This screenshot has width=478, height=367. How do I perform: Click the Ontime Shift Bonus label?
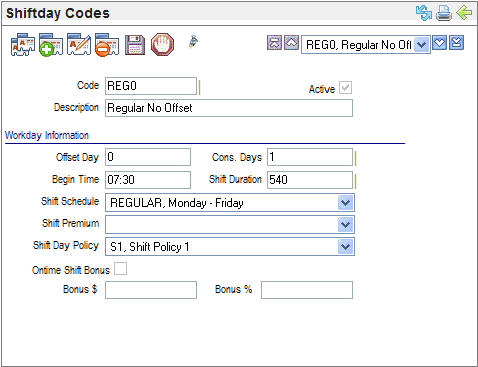point(71,270)
